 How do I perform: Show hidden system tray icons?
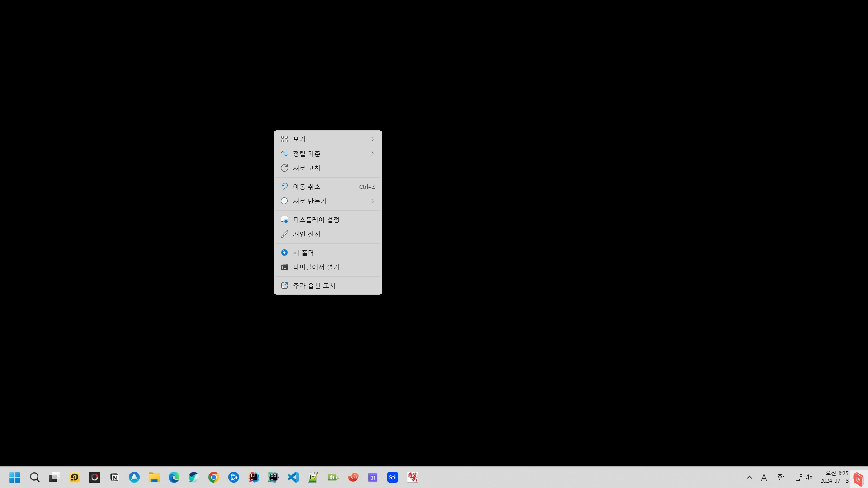pyautogui.click(x=750, y=477)
